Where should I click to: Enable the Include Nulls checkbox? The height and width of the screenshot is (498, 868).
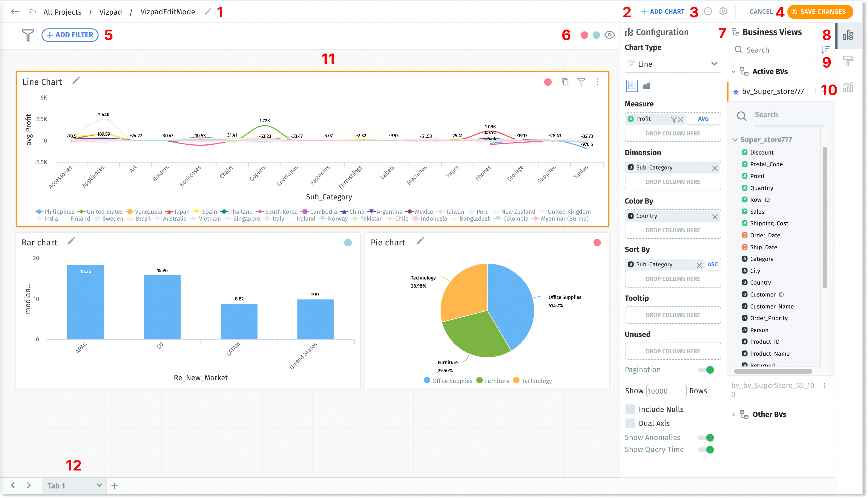click(630, 409)
